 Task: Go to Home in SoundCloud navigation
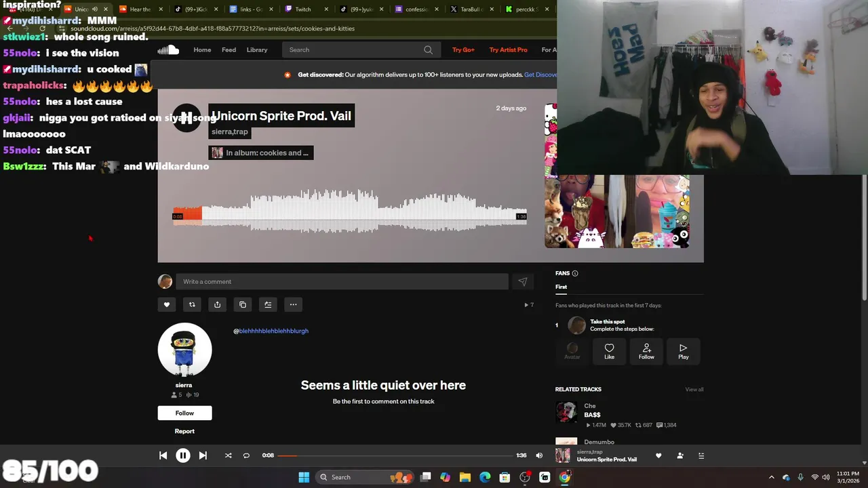click(x=202, y=49)
